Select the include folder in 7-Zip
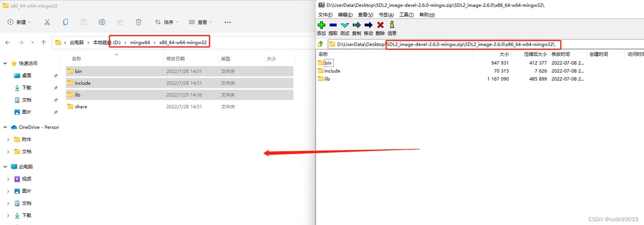 point(329,71)
